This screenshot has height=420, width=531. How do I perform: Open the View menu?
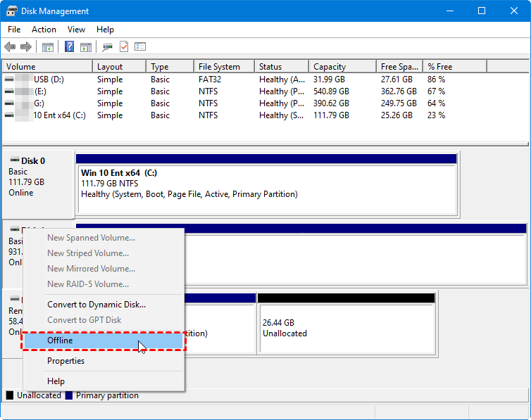click(x=76, y=30)
